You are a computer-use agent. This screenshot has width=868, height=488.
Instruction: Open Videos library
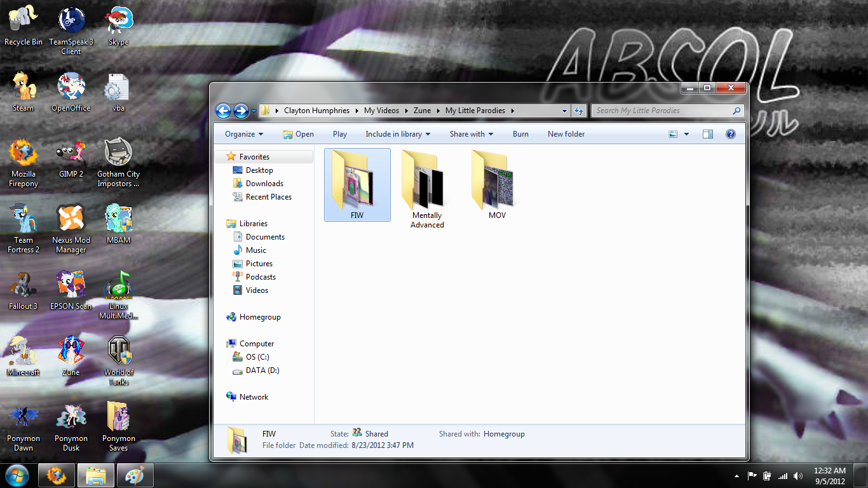click(x=257, y=290)
